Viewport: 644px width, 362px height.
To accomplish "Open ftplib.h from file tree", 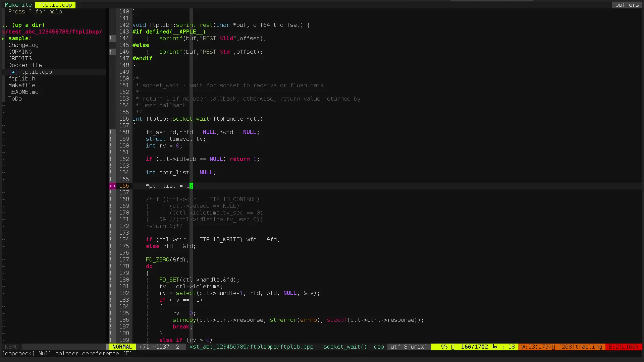I will tap(22, 79).
